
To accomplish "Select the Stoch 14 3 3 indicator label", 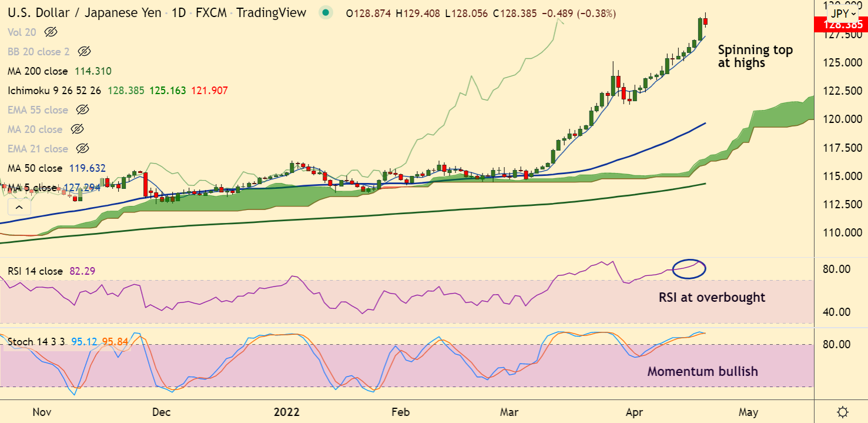I will coord(36,341).
